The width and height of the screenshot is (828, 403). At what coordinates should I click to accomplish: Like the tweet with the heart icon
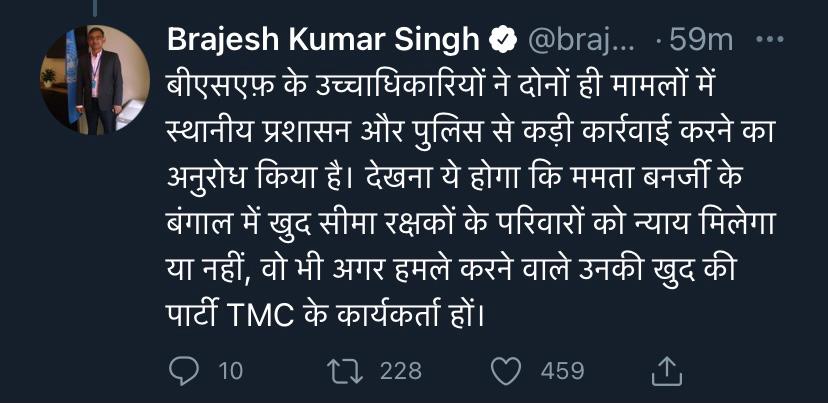pyautogui.click(x=509, y=371)
